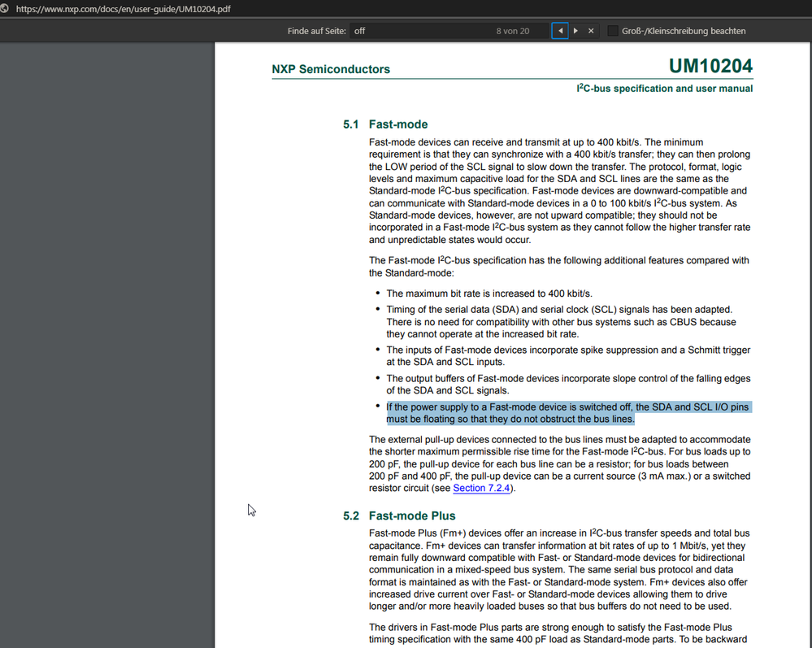The image size is (812, 648).
Task: Click the 'Finde auf Seite:' label
Action: [x=316, y=31]
